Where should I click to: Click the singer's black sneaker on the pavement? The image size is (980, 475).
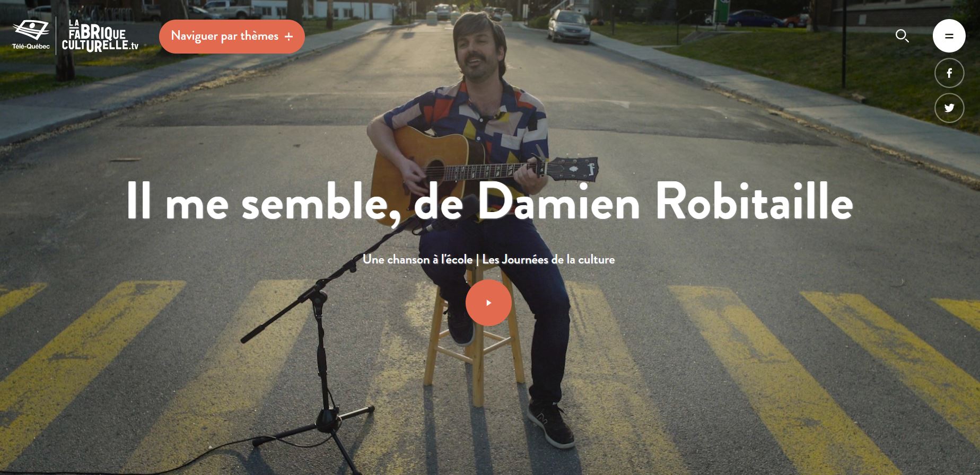click(x=550, y=423)
